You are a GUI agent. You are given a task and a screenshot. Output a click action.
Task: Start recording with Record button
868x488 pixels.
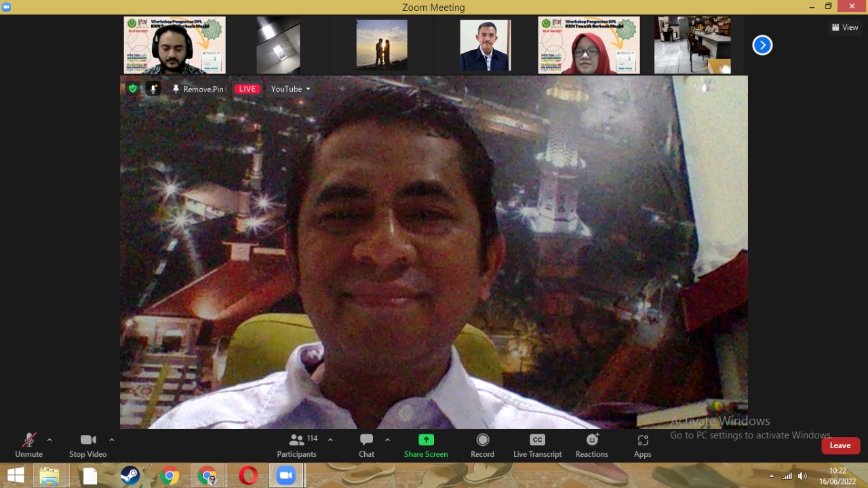[x=482, y=445]
